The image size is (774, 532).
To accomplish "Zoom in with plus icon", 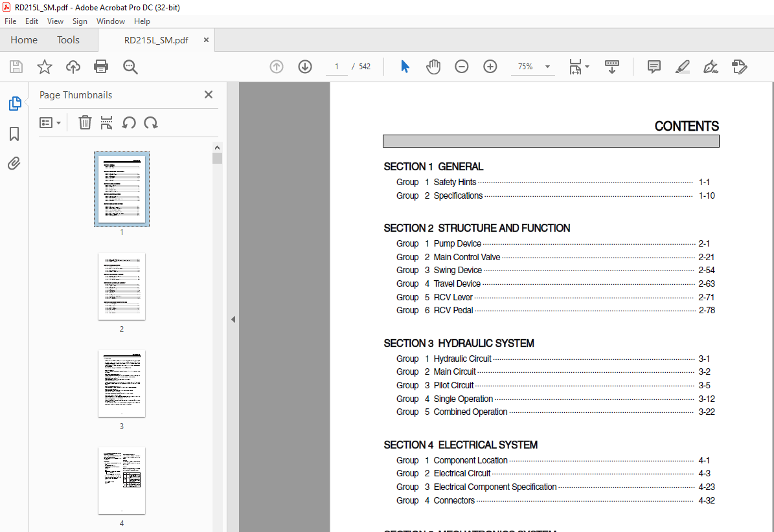I will (490, 67).
